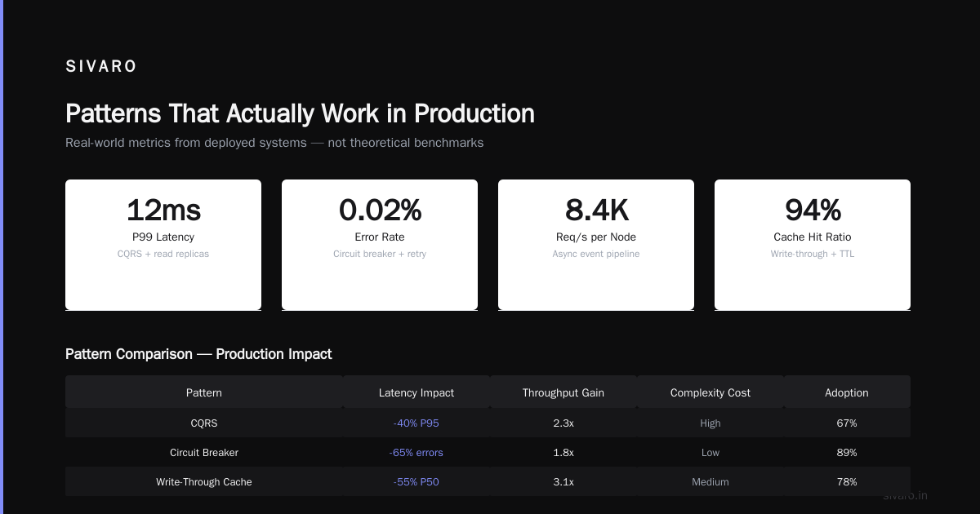The width and height of the screenshot is (980, 514).
Task: Click the -65% errors value
Action: (416, 453)
